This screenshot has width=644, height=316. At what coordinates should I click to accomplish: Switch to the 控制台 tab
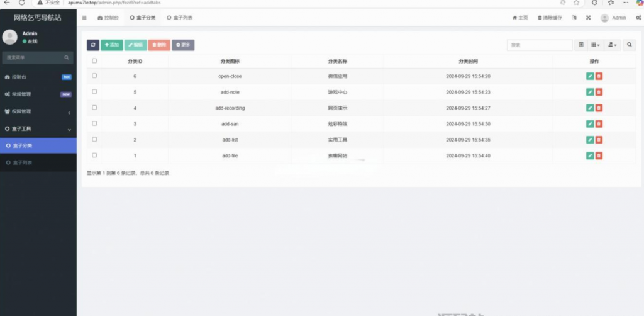[x=108, y=18]
